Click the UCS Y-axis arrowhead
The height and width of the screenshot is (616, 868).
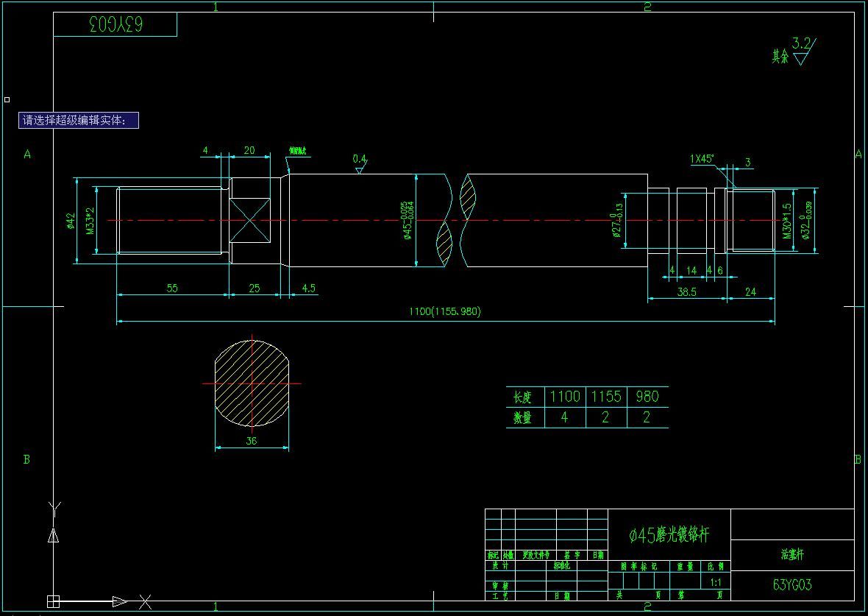pyautogui.click(x=53, y=535)
